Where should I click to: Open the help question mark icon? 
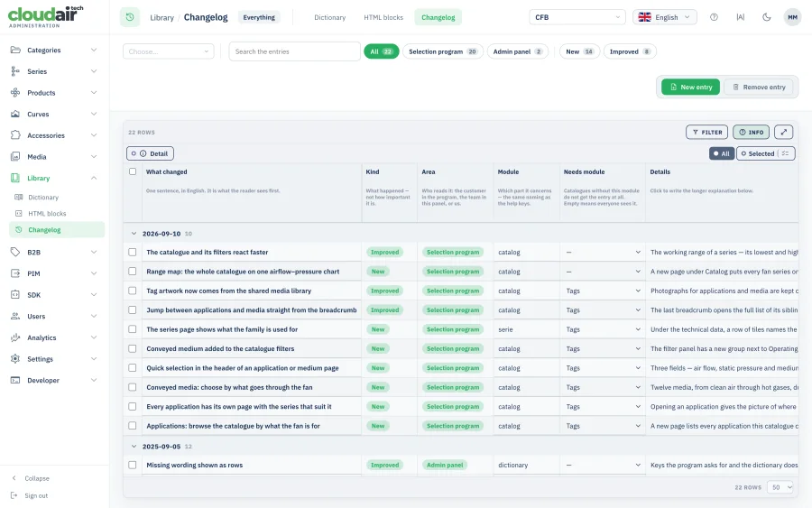coord(714,17)
